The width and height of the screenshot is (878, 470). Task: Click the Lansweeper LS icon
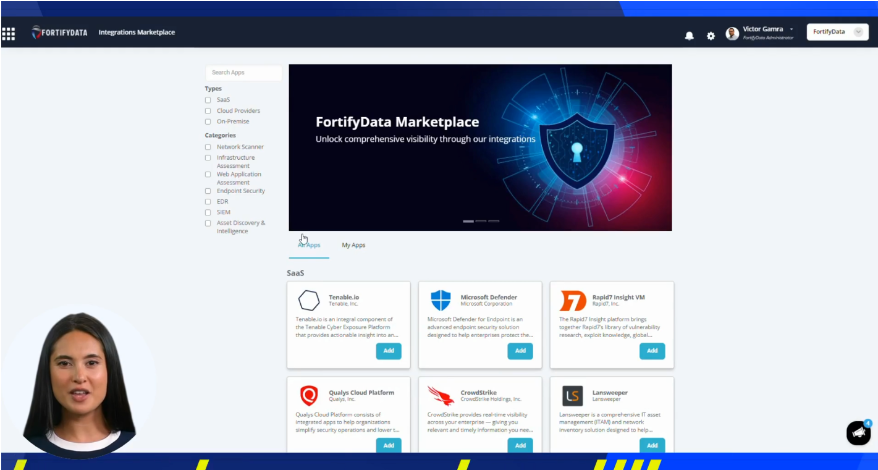[x=572, y=396]
